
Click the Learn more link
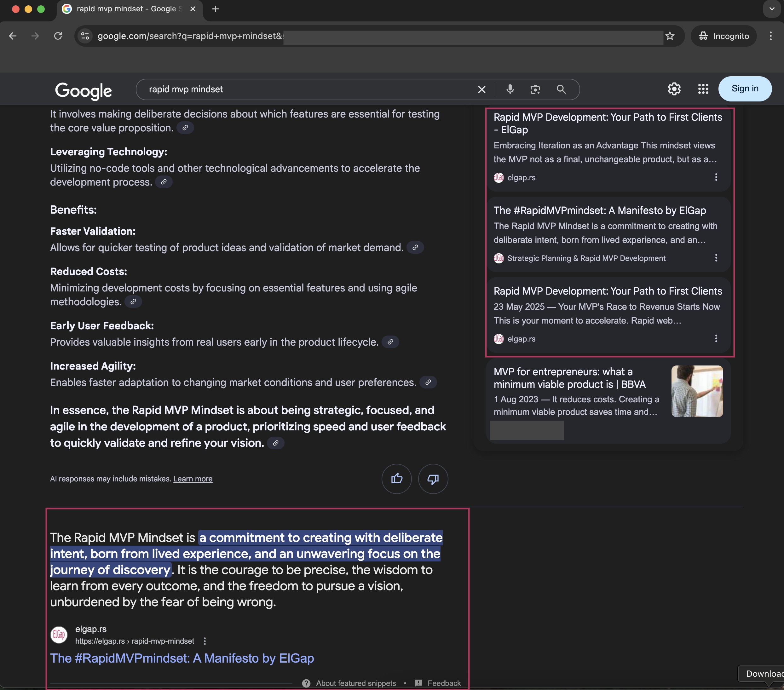point(193,479)
